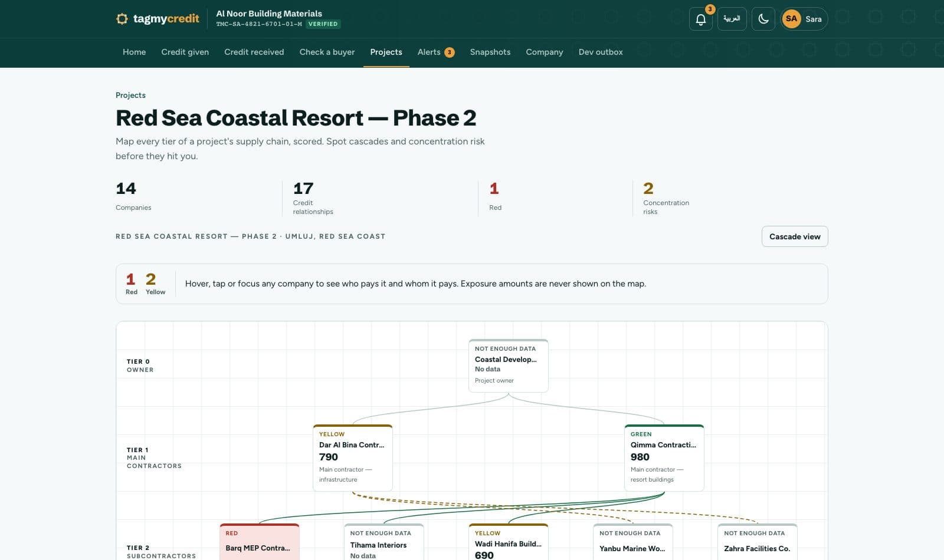Open the Company tab
Image resolution: width=944 pixels, height=560 pixels.
545,52
